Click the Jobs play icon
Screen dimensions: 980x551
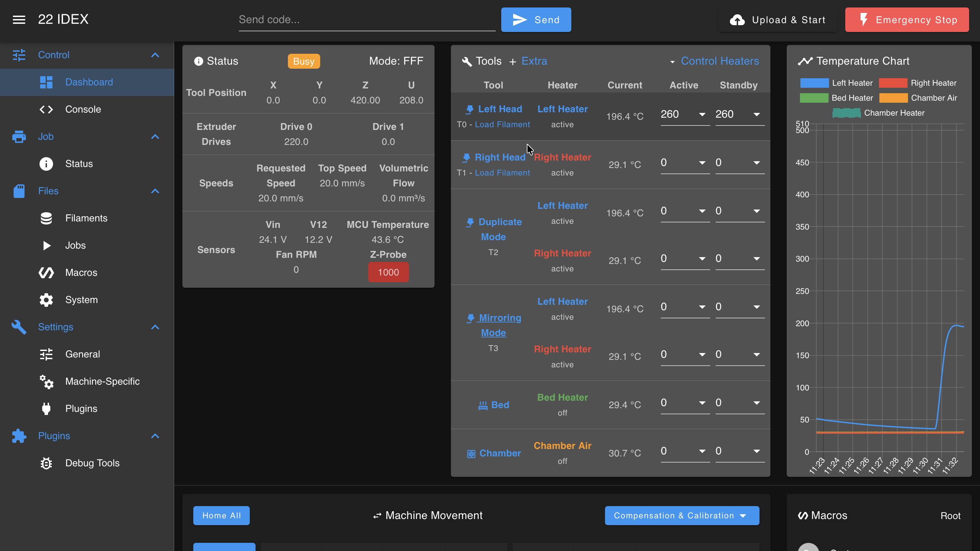(x=46, y=246)
